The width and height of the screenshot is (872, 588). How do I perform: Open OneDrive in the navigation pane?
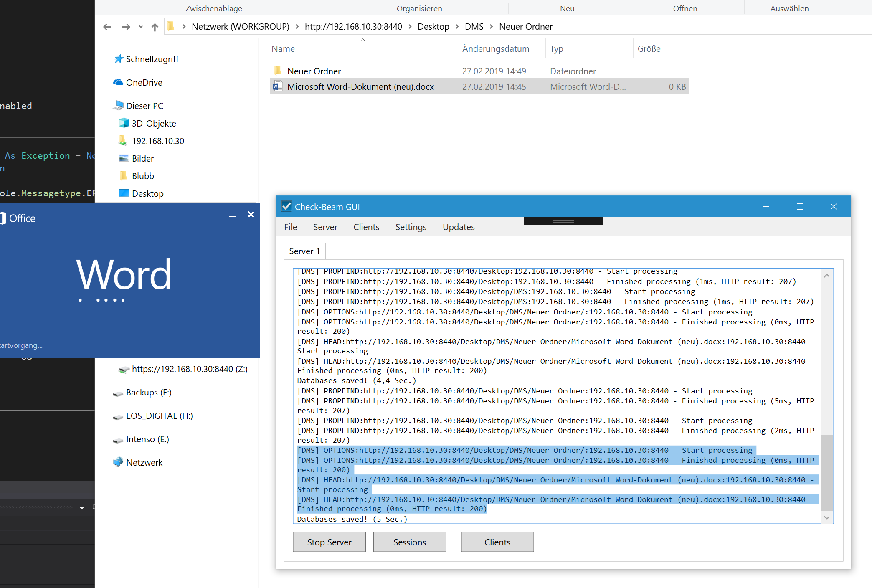click(x=144, y=82)
